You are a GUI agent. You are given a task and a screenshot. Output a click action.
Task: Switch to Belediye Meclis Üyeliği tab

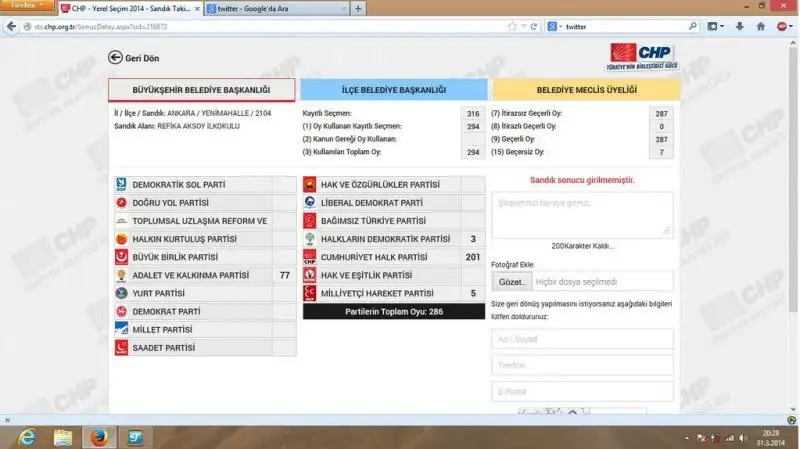pos(587,90)
